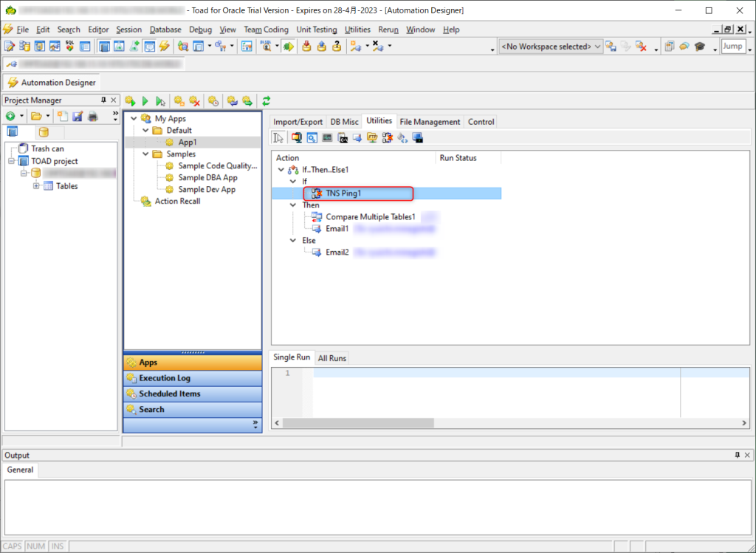This screenshot has height=553, width=756.
Task: Click the SQL optimizer icon with heart
Action: (x=70, y=47)
